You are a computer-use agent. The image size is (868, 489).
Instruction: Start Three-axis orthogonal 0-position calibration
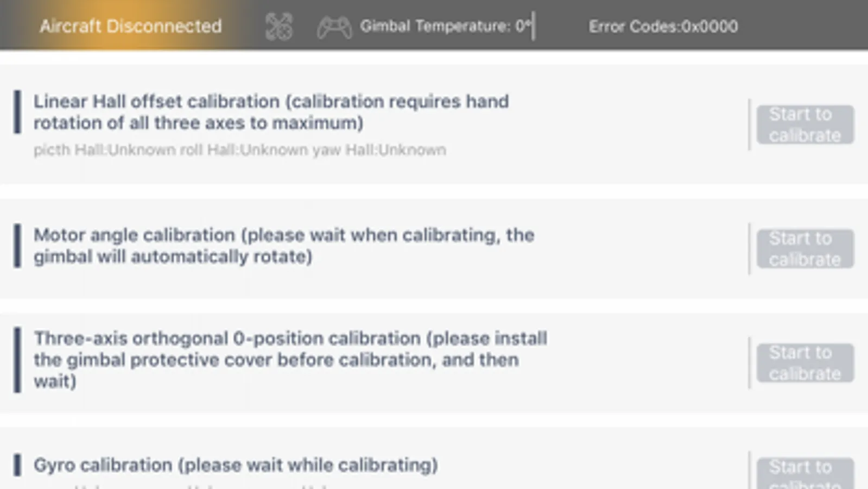pyautogui.click(x=804, y=362)
